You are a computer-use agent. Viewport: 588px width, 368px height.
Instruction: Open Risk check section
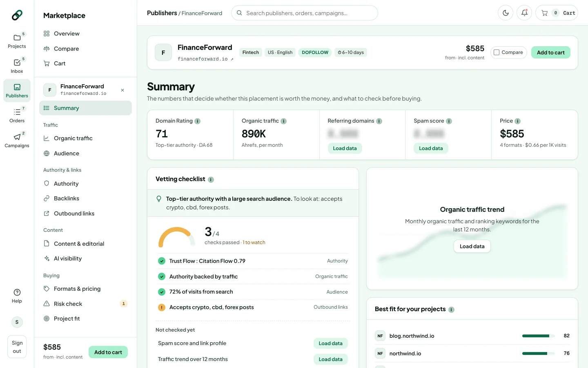tap(85, 304)
